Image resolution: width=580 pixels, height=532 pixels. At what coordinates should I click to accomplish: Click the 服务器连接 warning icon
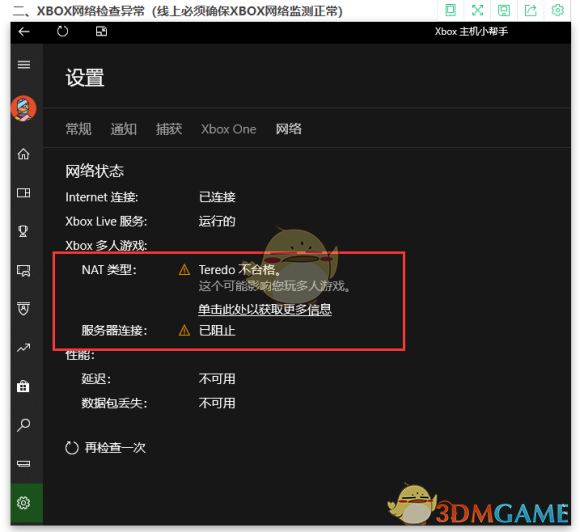click(184, 330)
